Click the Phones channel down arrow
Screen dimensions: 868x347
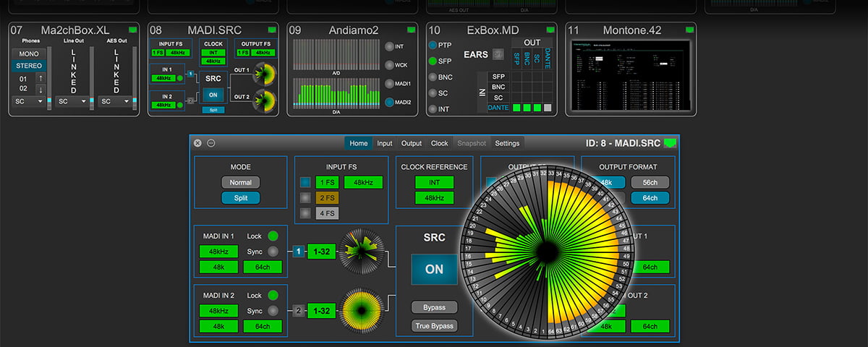[41, 90]
